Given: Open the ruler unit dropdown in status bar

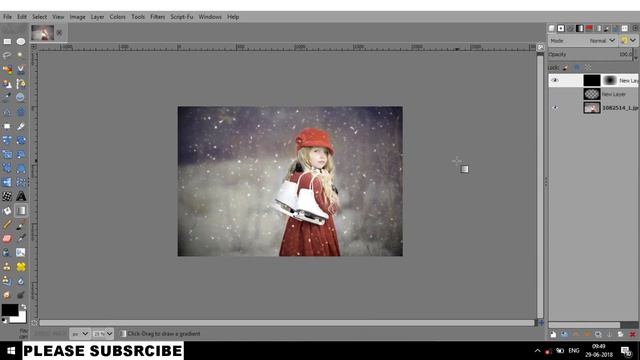Looking at the screenshot, I should point(80,334).
